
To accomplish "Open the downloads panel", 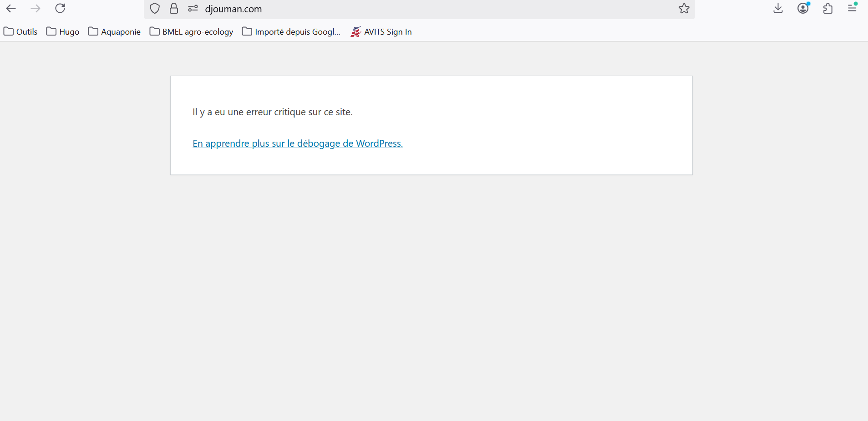I will [778, 9].
